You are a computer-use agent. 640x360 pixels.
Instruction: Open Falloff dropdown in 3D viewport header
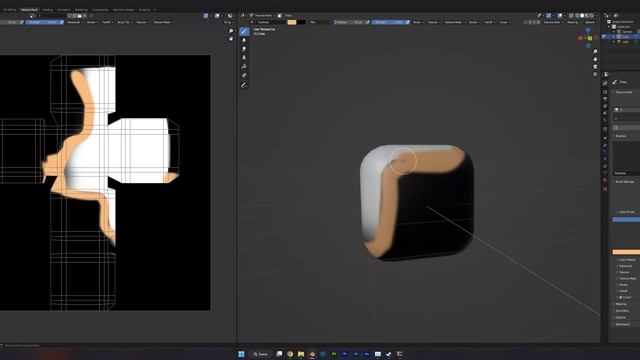pyautogui.click(x=489, y=22)
